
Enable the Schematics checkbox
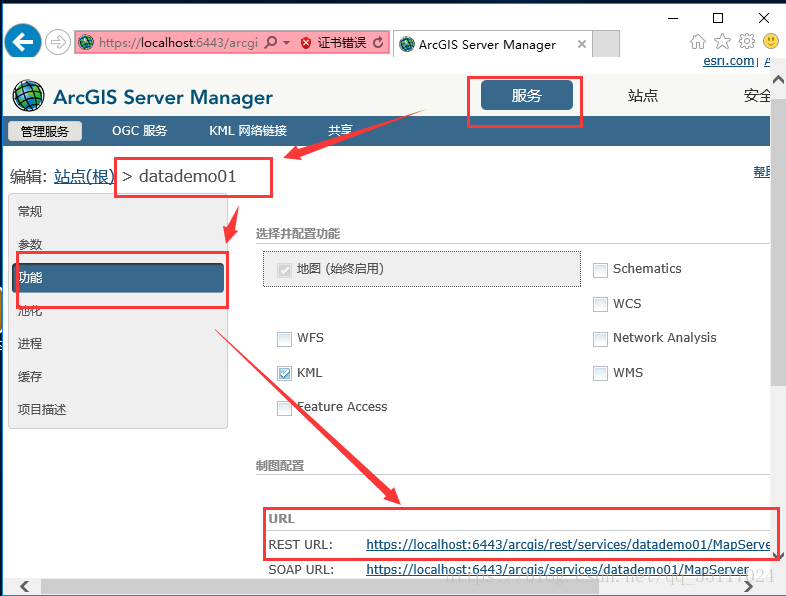pos(600,270)
